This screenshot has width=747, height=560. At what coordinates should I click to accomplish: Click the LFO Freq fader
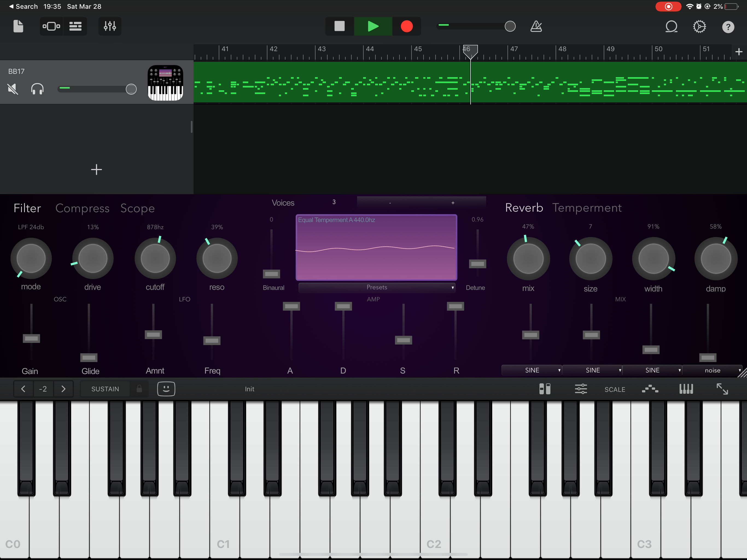point(212,340)
